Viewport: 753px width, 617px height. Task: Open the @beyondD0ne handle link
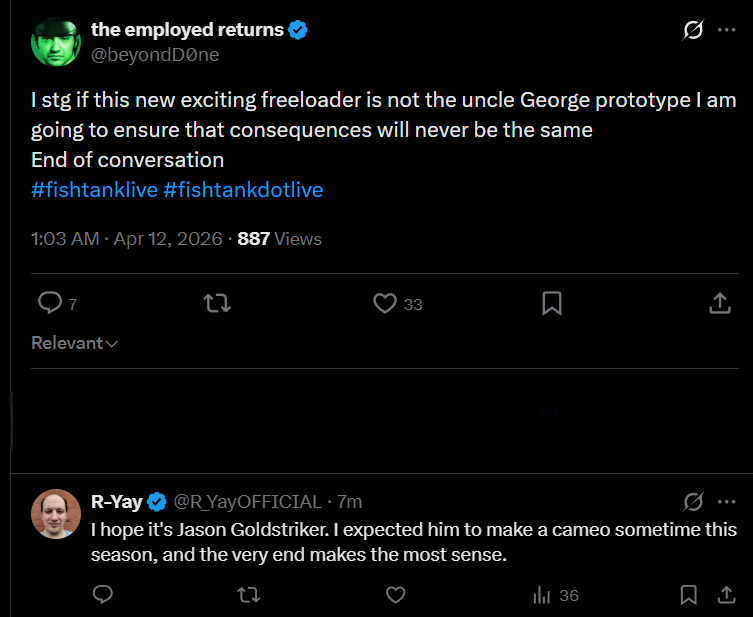[x=155, y=55]
